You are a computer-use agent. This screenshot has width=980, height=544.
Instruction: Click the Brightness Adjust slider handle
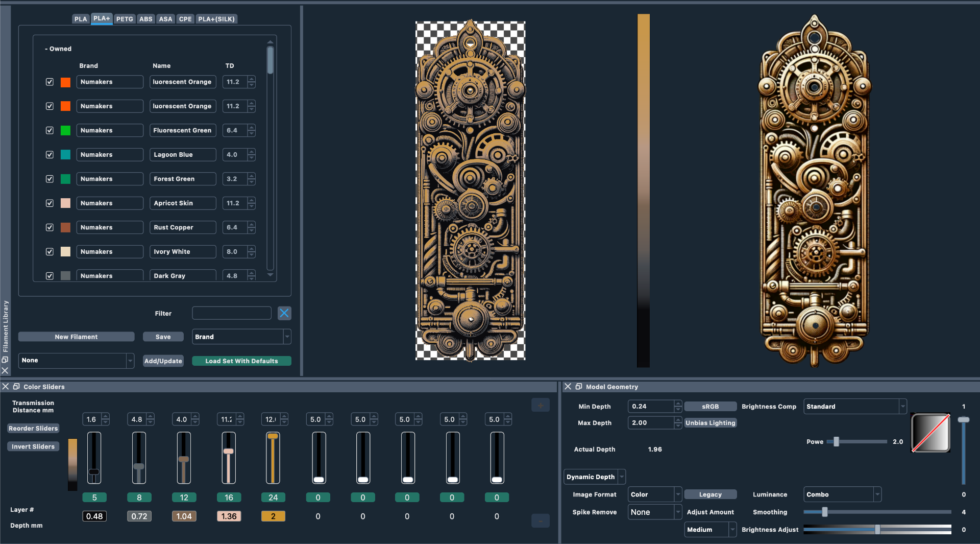pyautogui.click(x=877, y=530)
